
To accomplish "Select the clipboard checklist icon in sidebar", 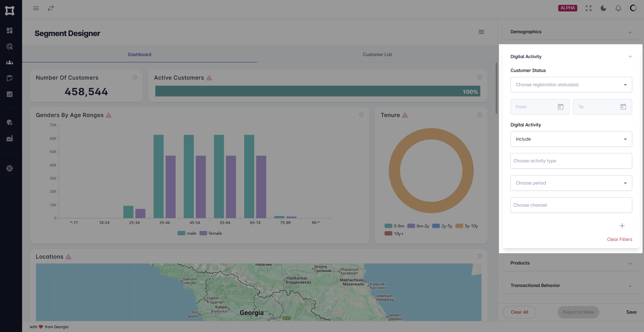I will click(10, 78).
